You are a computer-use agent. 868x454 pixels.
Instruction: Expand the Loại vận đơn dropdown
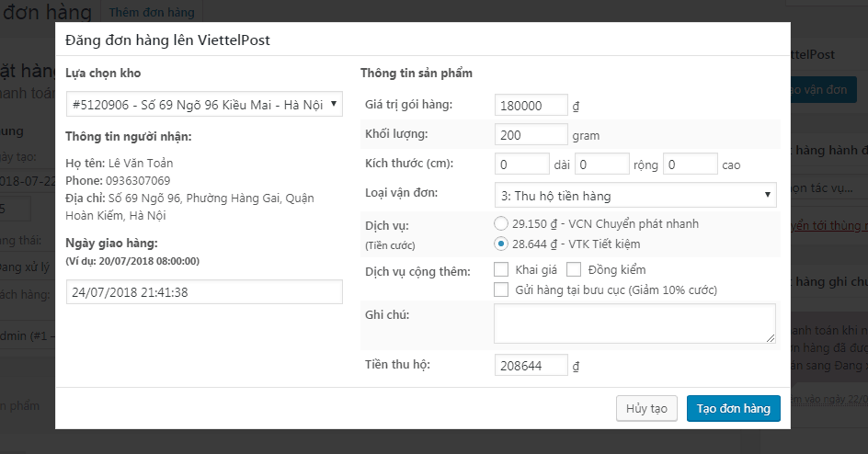pos(634,195)
